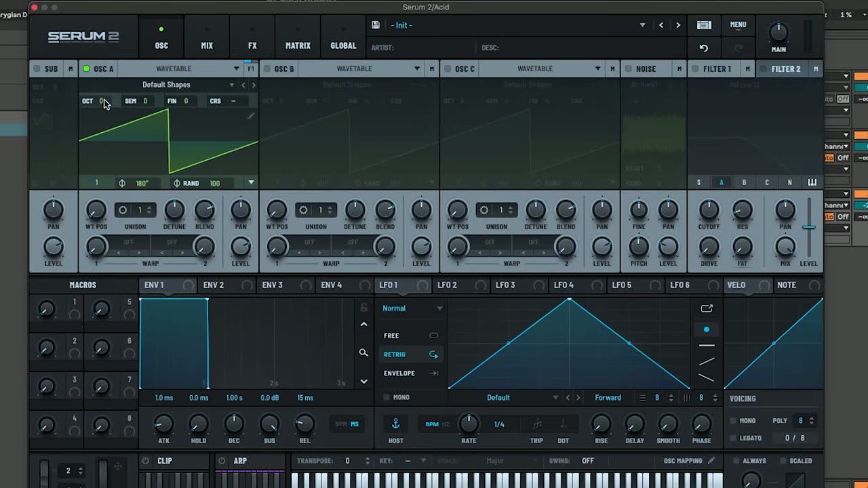Switch to the GLOBAL tab
This screenshot has width=868, height=488.
[343, 39]
